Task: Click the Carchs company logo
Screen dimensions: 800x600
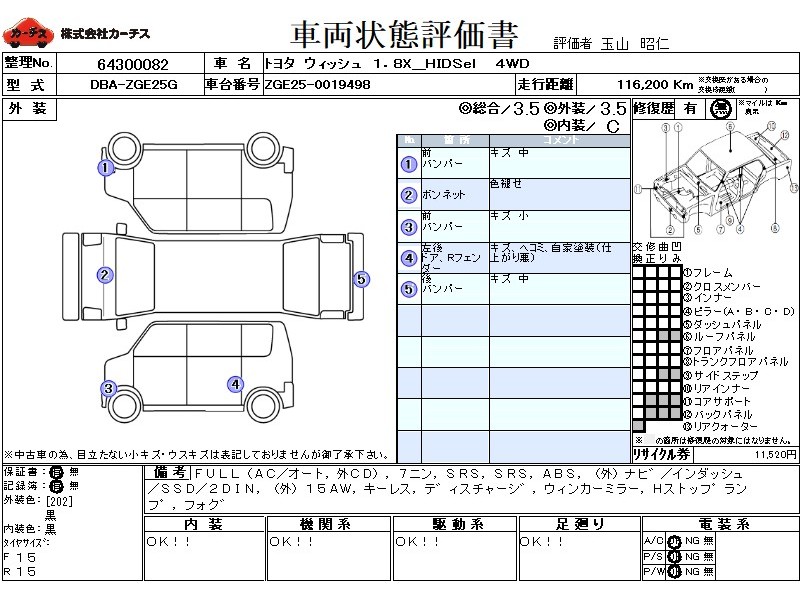Action: [27, 35]
